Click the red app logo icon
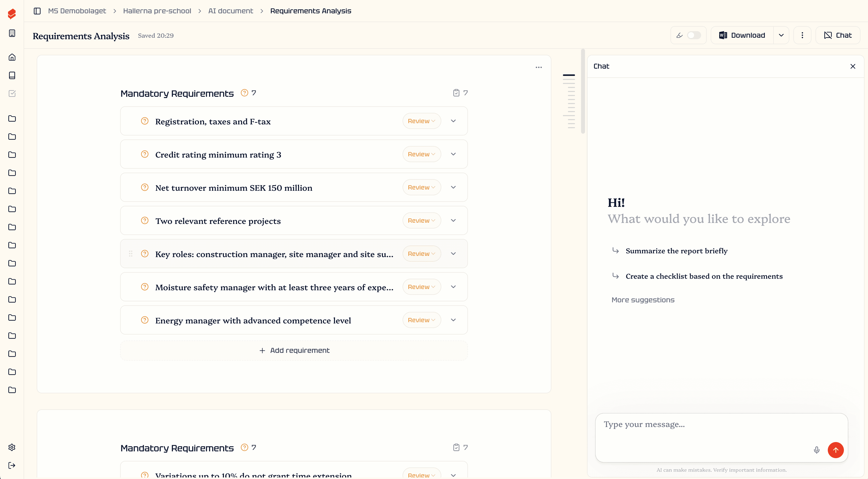Viewport: 868px width, 479px height. pyautogui.click(x=12, y=14)
